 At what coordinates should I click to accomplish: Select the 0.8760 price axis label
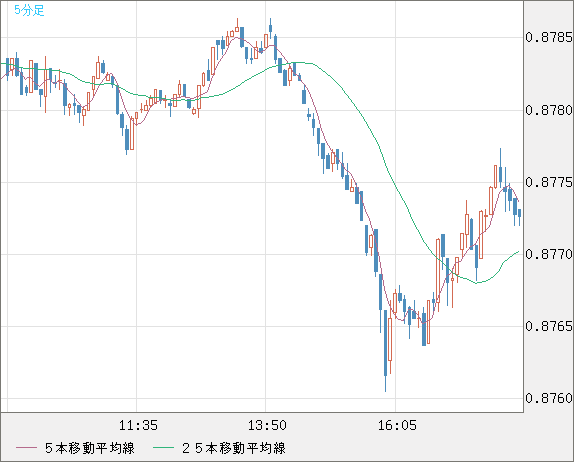549,398
